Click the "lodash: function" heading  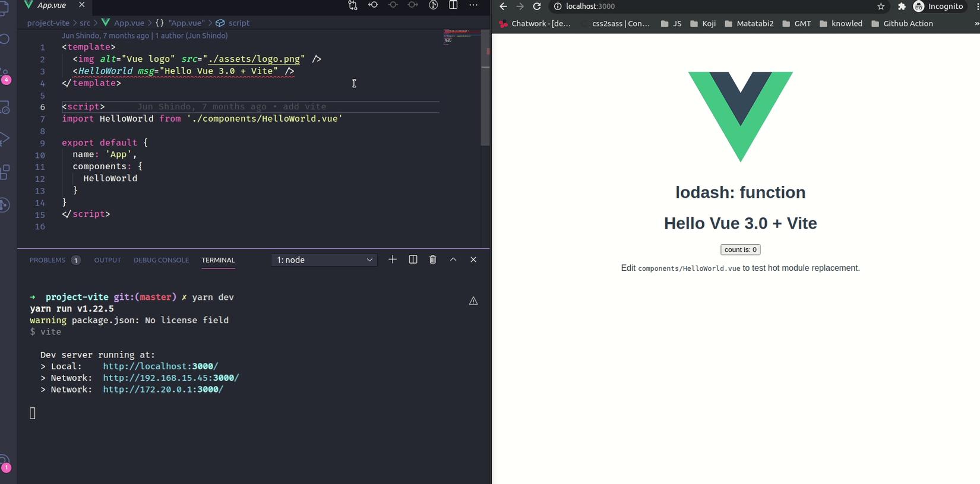click(x=740, y=192)
